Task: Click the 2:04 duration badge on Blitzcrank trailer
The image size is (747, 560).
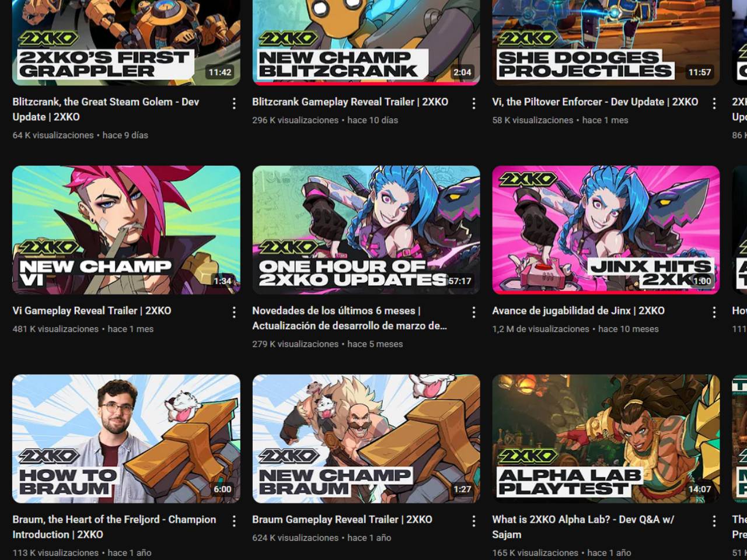Action: (462, 72)
